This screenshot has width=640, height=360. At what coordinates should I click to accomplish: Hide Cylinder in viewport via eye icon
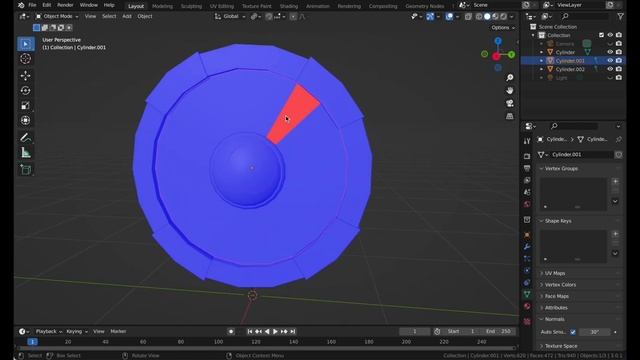[x=610, y=52]
